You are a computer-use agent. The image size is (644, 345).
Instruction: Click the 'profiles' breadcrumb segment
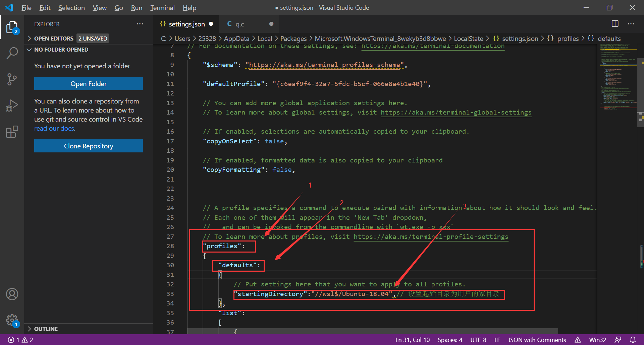[568, 39]
